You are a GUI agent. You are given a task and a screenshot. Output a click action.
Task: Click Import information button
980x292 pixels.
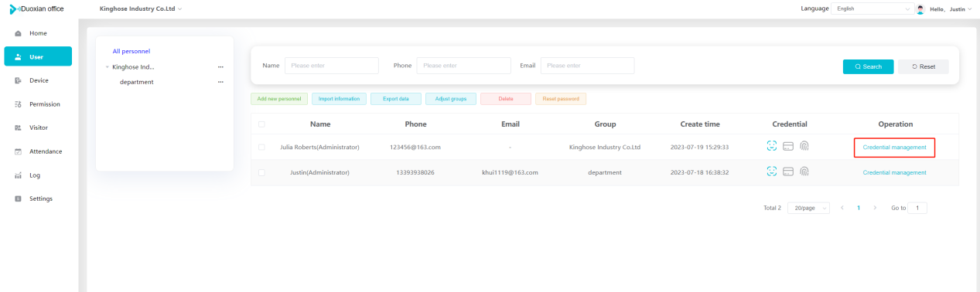pos(340,99)
